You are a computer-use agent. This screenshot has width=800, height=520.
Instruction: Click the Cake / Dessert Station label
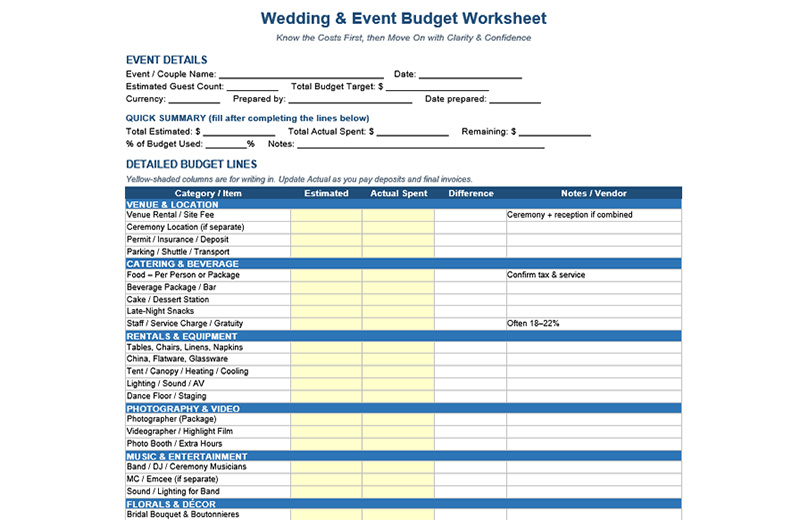(x=167, y=300)
